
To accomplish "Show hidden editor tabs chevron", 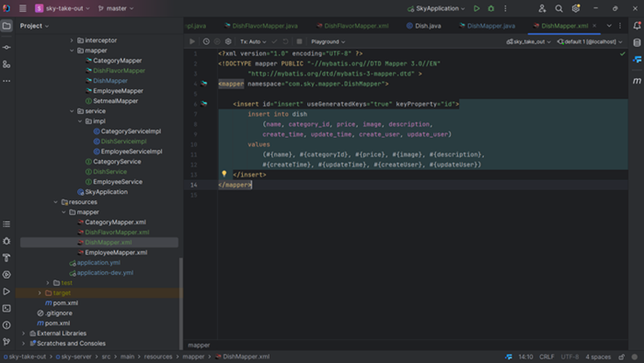I will coord(609,26).
